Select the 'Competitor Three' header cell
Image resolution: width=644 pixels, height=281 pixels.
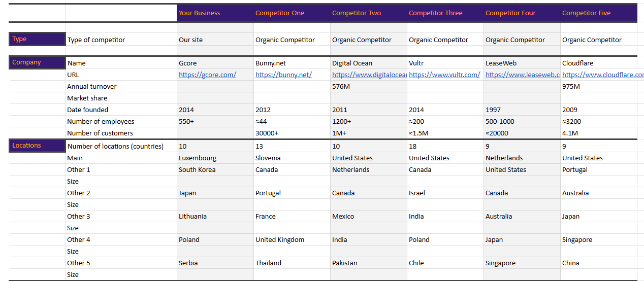point(445,13)
